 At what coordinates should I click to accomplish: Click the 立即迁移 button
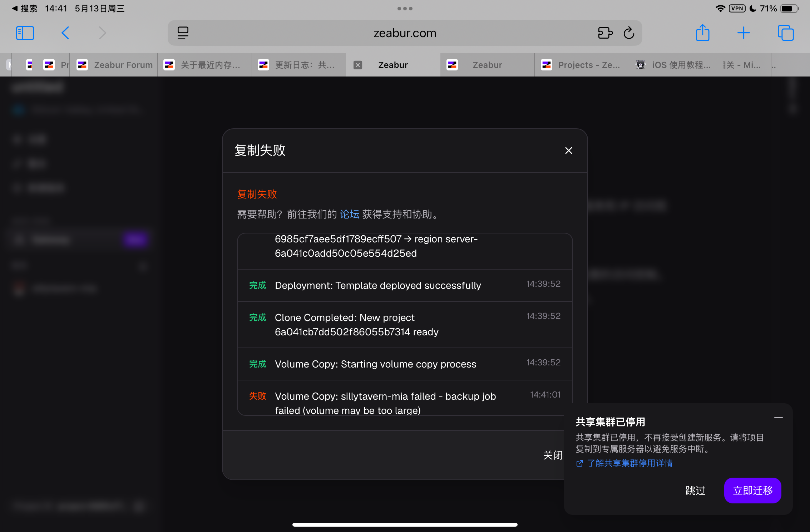coord(753,491)
